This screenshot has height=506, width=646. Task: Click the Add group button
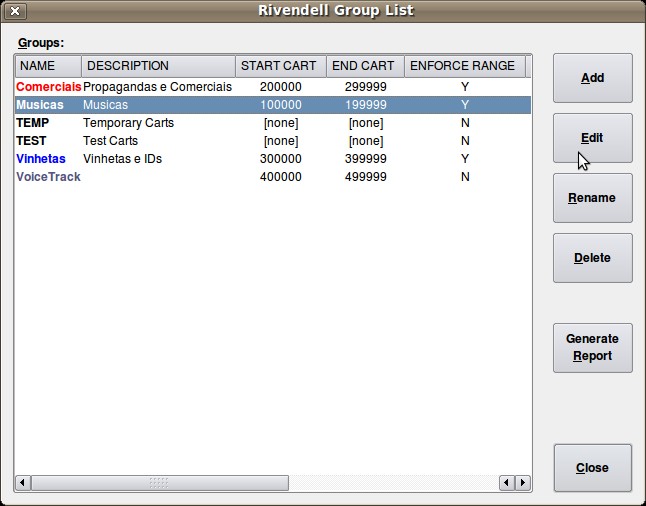(592, 78)
